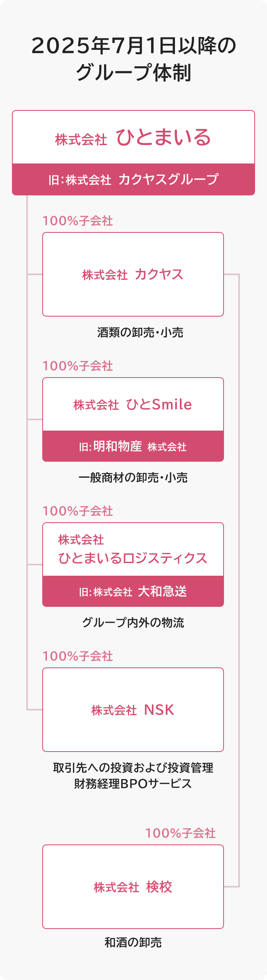The width and height of the screenshot is (267, 980).
Task: Click the 100%子会社 label above NSK
Action: 78,656
